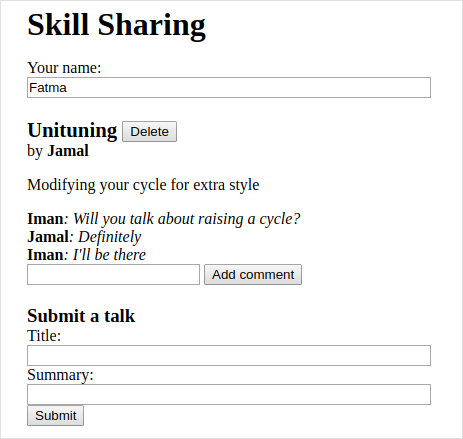Viewport: 463px width, 439px height.
Task: Click the name Fatma in the field
Action: pyautogui.click(x=48, y=88)
